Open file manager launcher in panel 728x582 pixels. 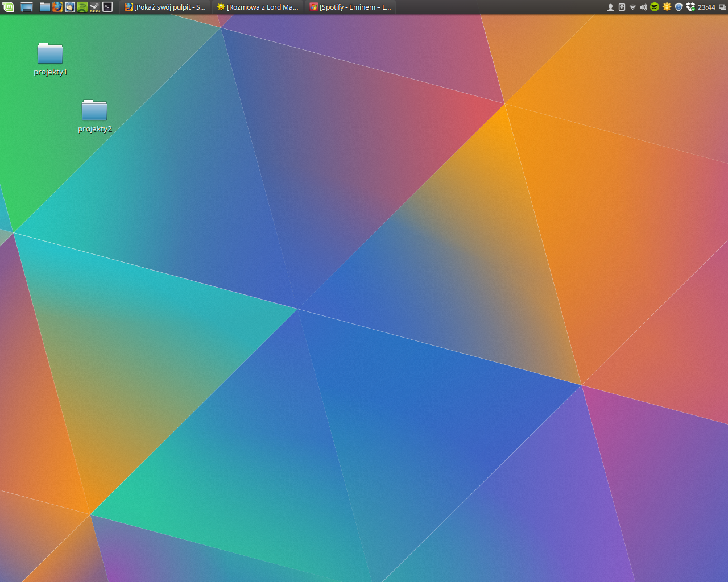(45, 7)
